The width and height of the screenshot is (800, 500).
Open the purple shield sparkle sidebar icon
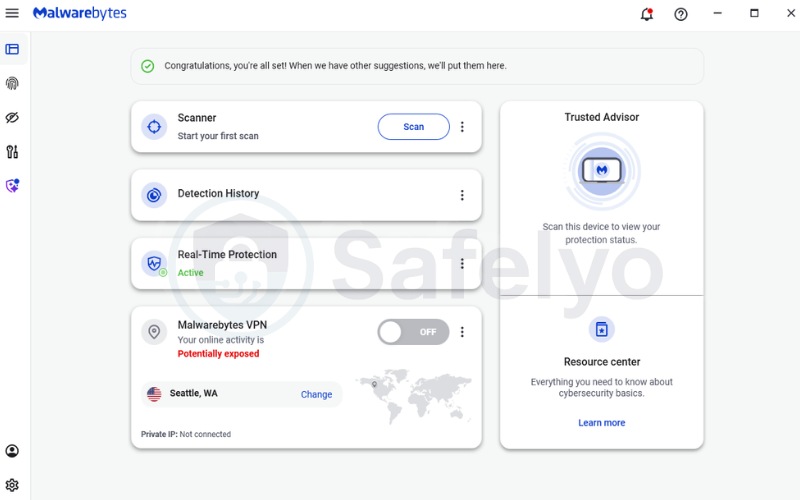click(x=12, y=186)
